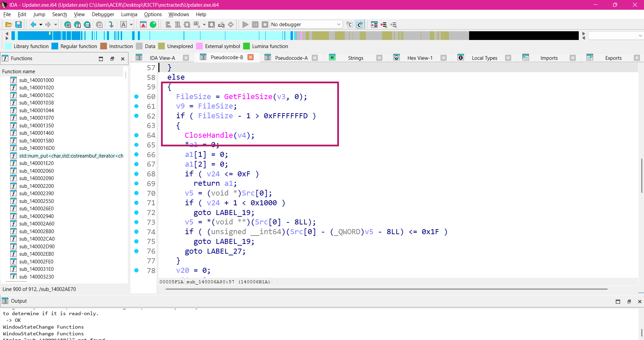Screen dimensions: 644x340
Task: Select sub_140001070 in Functions list
Action: (x=36, y=118)
